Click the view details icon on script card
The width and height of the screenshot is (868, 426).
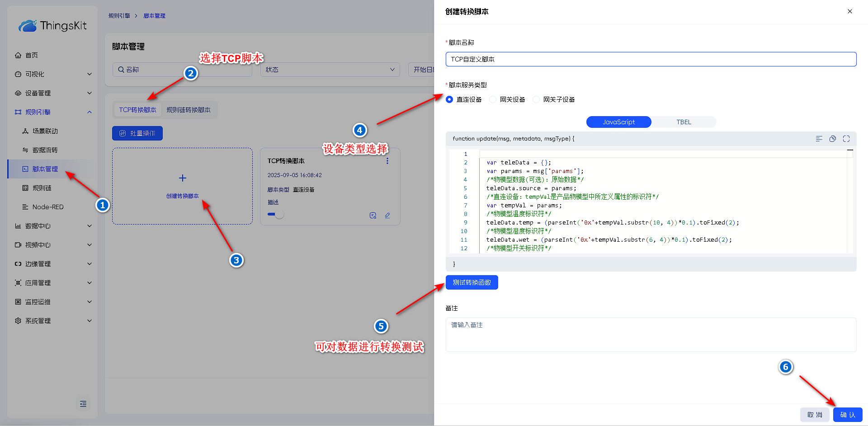(x=373, y=215)
